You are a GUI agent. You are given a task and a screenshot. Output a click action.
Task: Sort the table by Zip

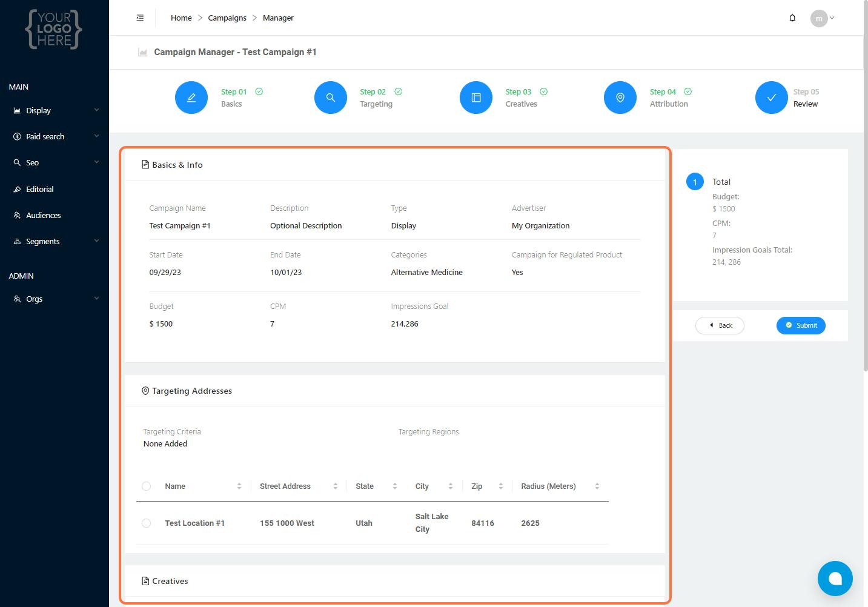[501, 486]
